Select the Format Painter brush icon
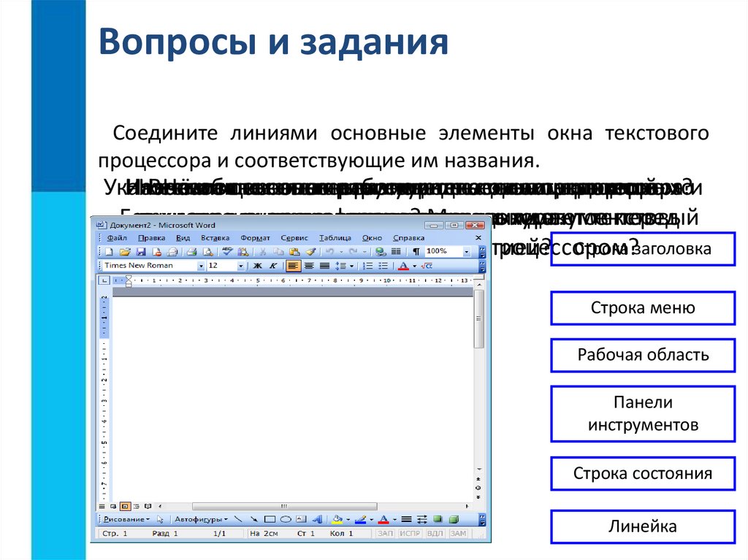The image size is (748, 560). [310, 251]
